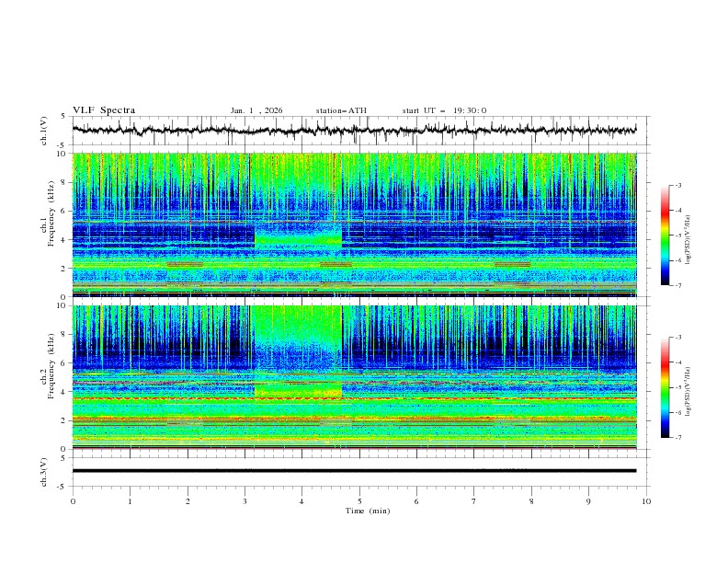Click the "9" tick on the Time axis
Screen dimensions: 728x563
tap(588, 501)
